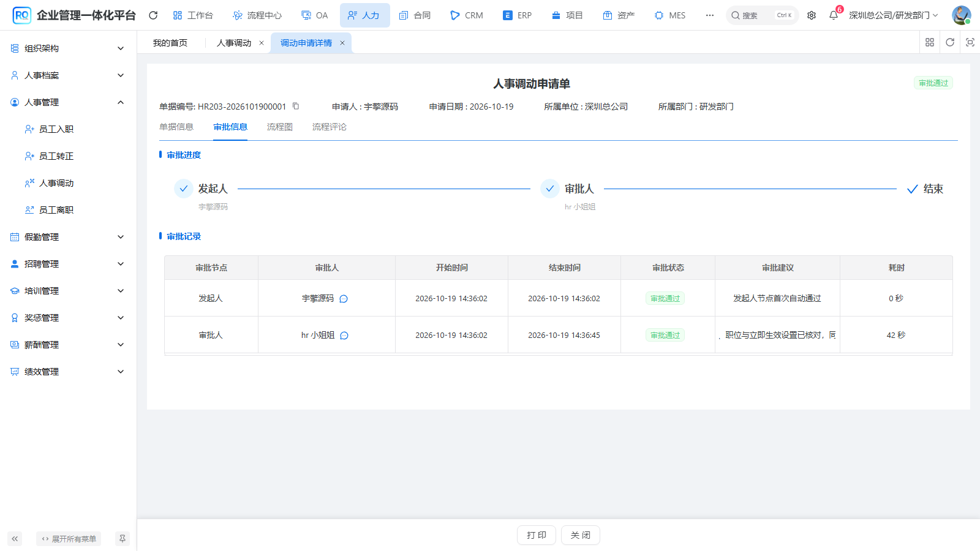The image size is (980, 551).
Task: Open notifications bell with badge 6
Action: pos(834,15)
